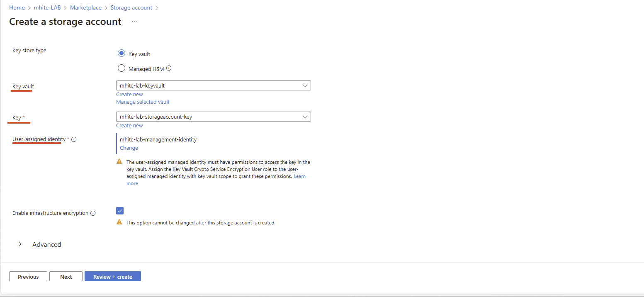Image resolution: width=644 pixels, height=297 pixels.
Task: Click the User-assigned identity info icon
Action: click(x=74, y=140)
